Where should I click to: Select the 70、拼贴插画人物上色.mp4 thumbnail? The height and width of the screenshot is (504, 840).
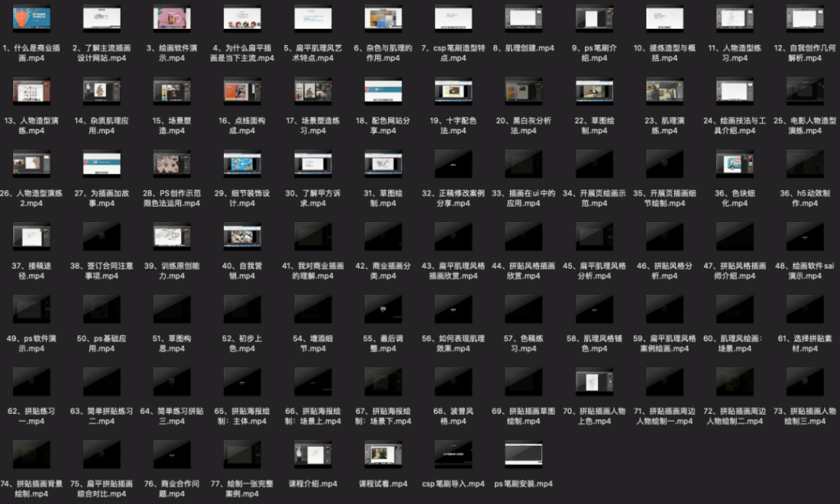[x=594, y=380]
